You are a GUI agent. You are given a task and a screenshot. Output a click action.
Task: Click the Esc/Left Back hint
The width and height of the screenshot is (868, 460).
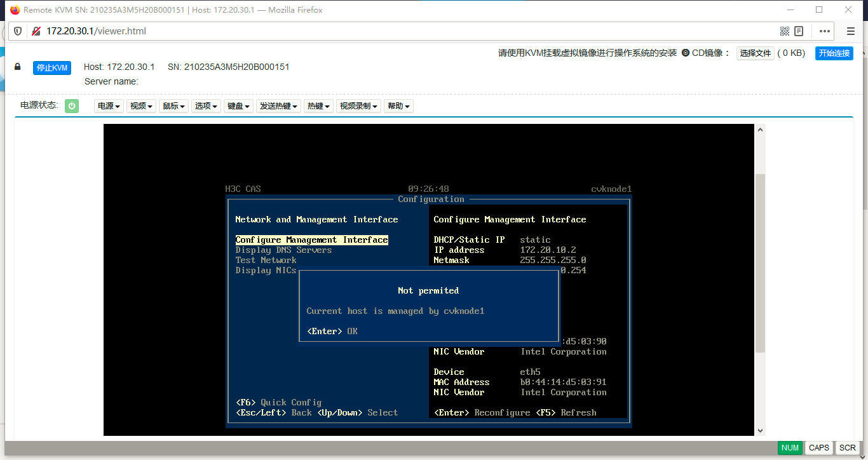(273, 412)
